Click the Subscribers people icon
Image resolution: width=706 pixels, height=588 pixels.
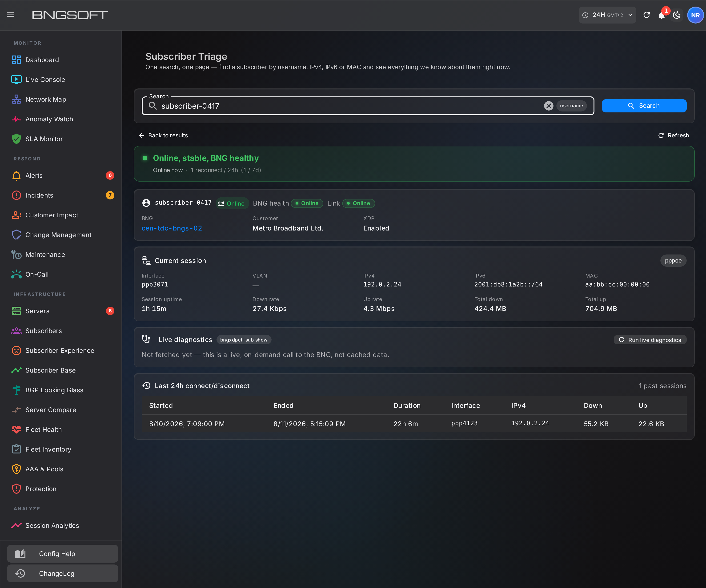[16, 331]
